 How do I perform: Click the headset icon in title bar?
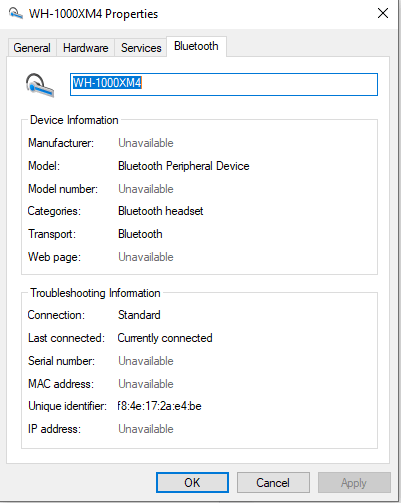point(15,14)
